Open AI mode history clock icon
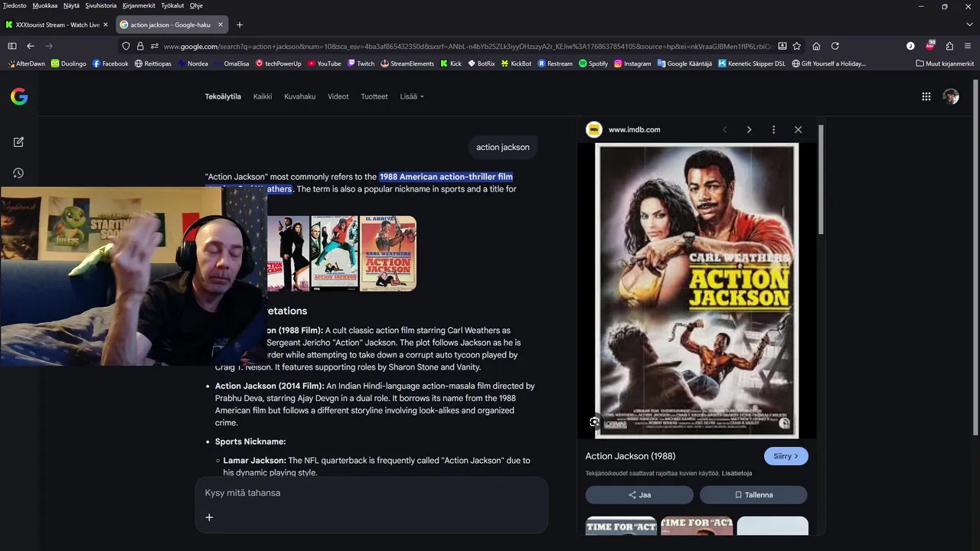980x551 pixels. pos(18,173)
